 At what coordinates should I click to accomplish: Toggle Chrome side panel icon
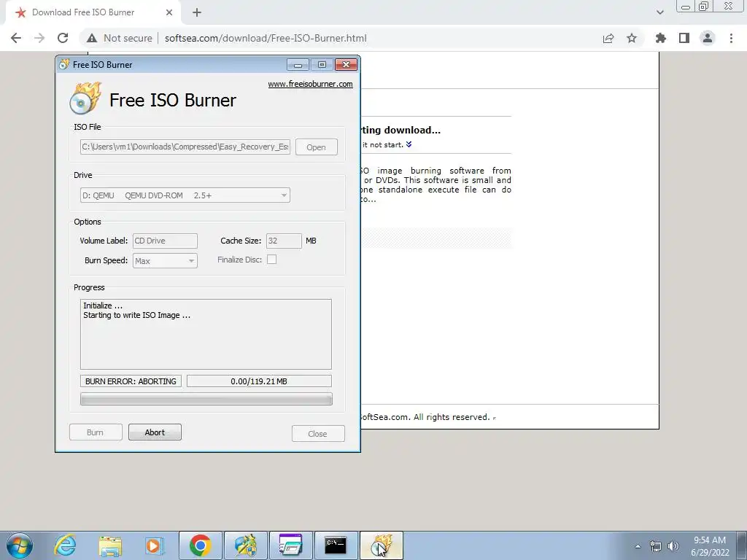684,38
